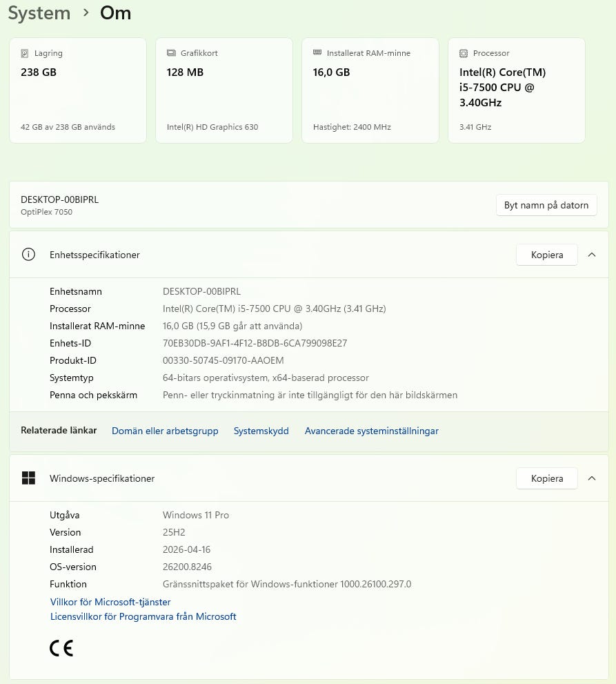Open Licensvillkor för Programvara från Microsoft
Viewport: 616px width, 684px height.
(143, 616)
